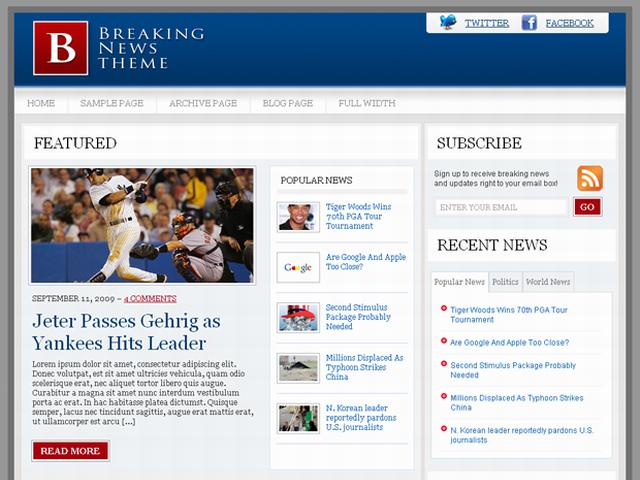
Task: Click the Facebook f icon
Action: coord(529,22)
